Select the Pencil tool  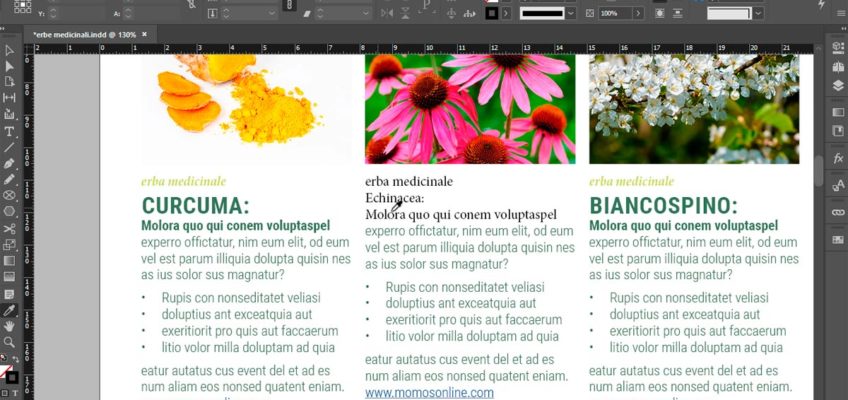(9, 179)
